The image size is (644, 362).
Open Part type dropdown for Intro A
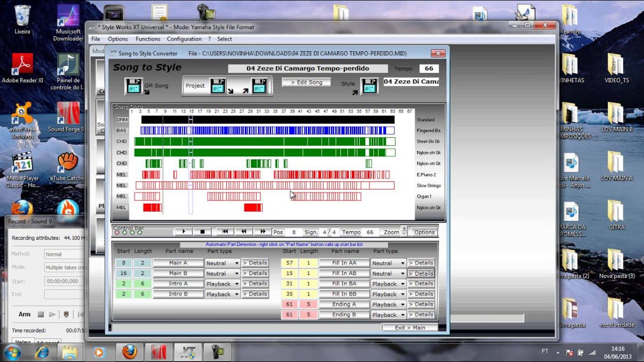(222, 284)
